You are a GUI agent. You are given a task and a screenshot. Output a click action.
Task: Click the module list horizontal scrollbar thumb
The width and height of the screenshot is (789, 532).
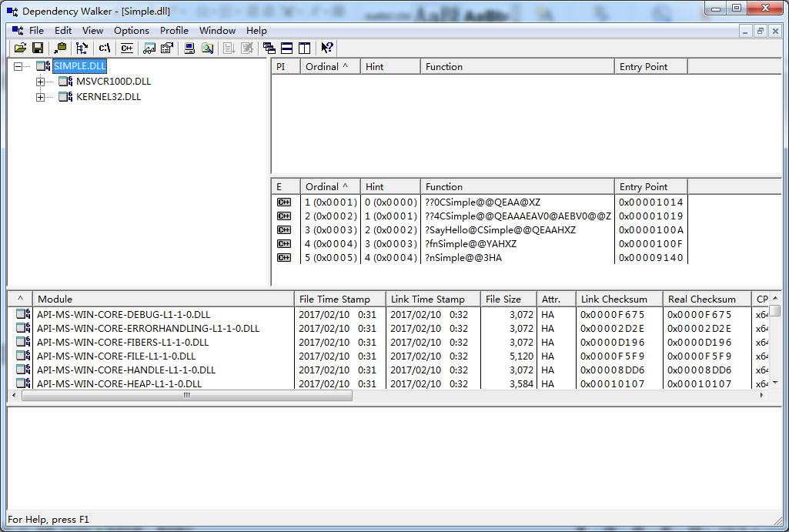pyautogui.click(x=187, y=396)
